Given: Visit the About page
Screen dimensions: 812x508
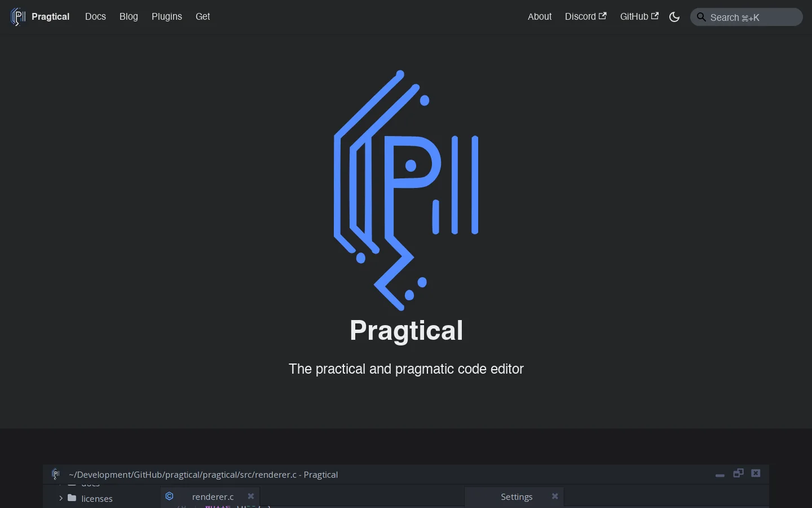Looking at the screenshot, I should (540, 17).
